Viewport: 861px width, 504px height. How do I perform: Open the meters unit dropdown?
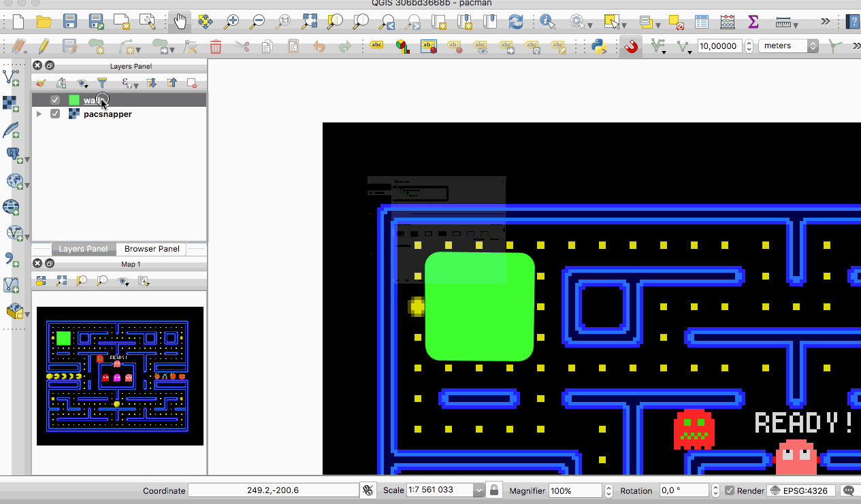(812, 46)
